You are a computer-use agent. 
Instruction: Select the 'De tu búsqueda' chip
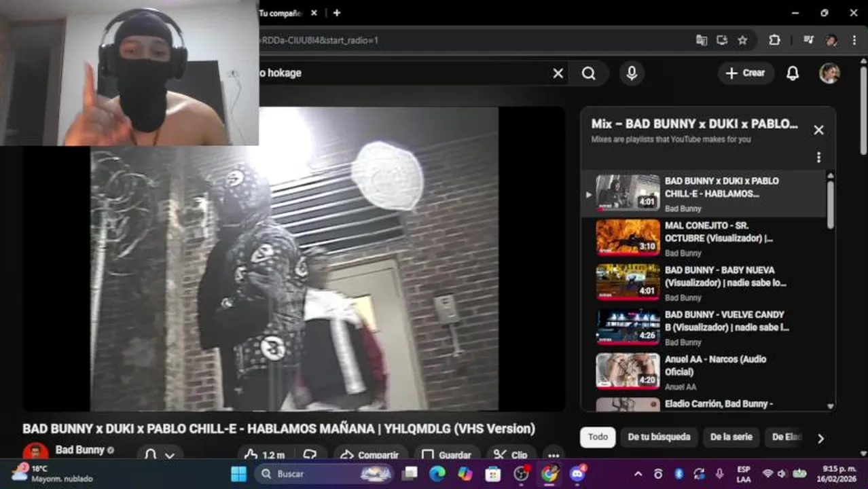(x=659, y=437)
